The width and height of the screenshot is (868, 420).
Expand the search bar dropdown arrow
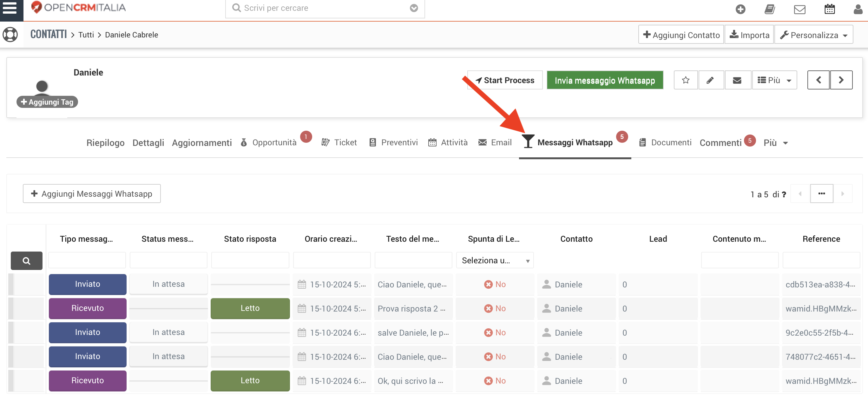tap(414, 8)
